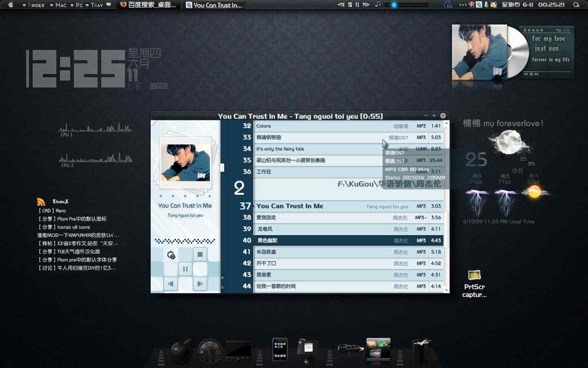Select track 38 爱我别走
588x368 pixels.
(x=349, y=218)
